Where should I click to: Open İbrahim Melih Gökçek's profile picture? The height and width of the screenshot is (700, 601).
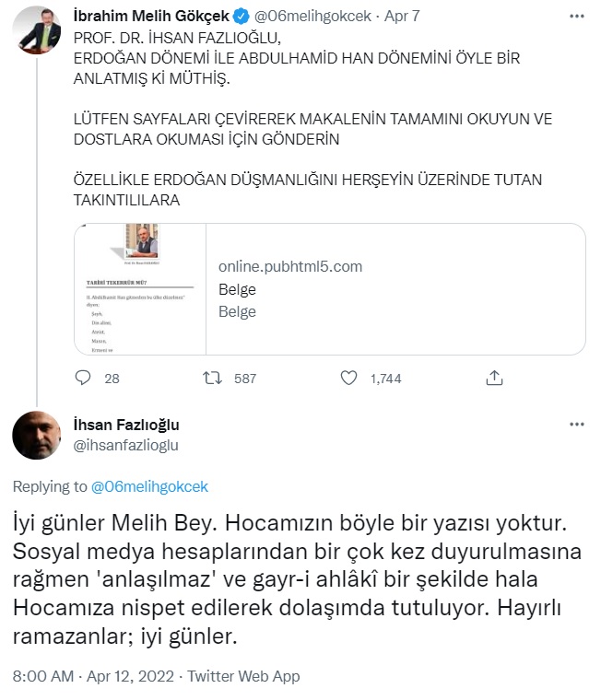[37, 29]
